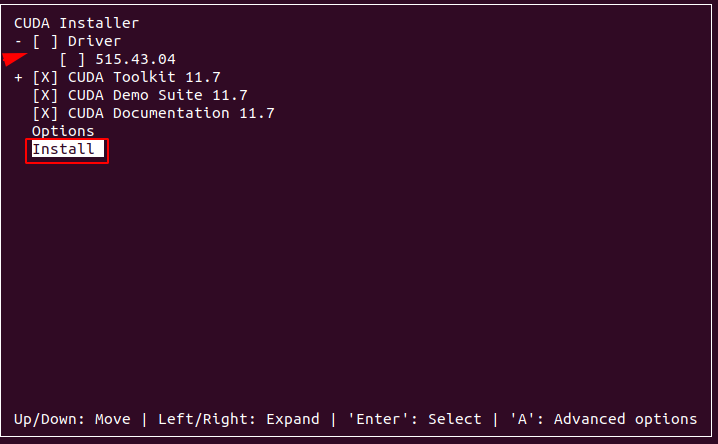The image size is (718, 444).
Task: Toggle the Driver checkbox
Action: [45, 42]
